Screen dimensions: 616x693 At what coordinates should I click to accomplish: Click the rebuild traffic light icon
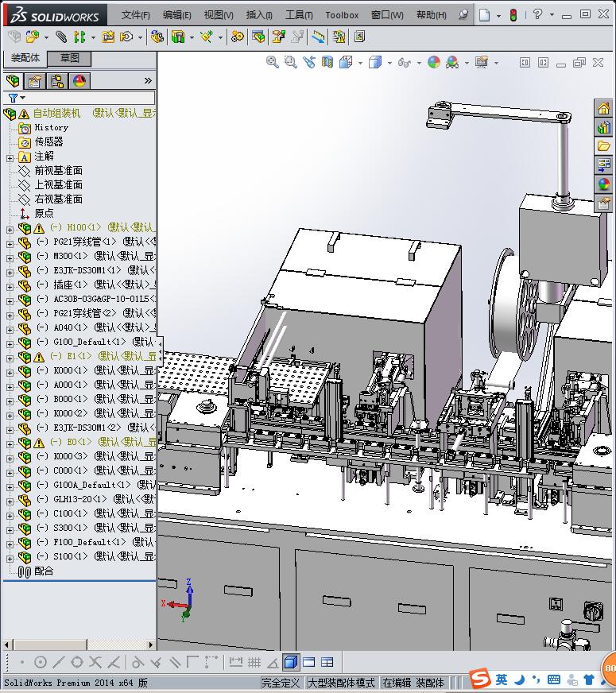(x=513, y=15)
